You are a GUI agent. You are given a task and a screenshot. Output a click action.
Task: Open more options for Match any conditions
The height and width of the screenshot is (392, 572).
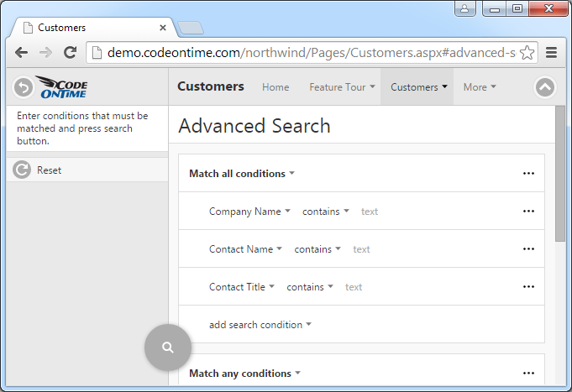pos(528,374)
